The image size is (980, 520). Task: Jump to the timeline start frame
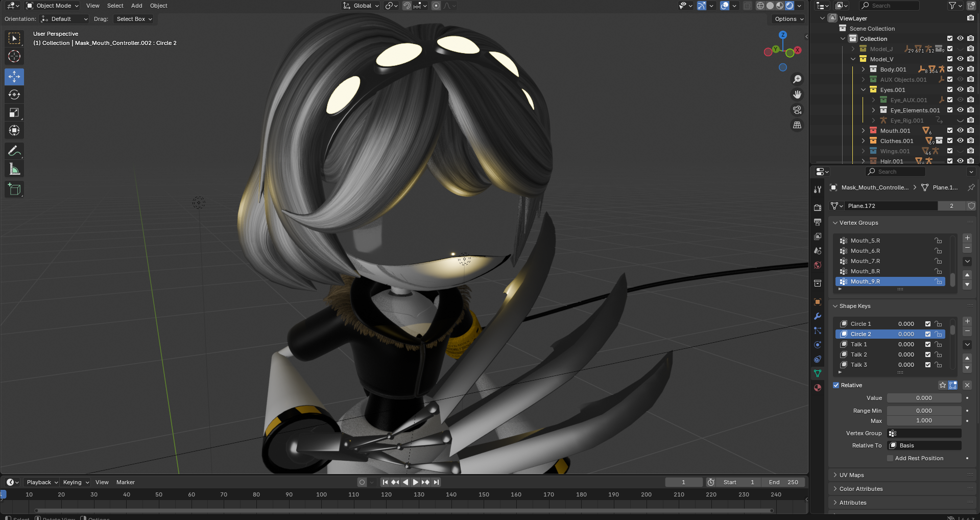(x=385, y=482)
